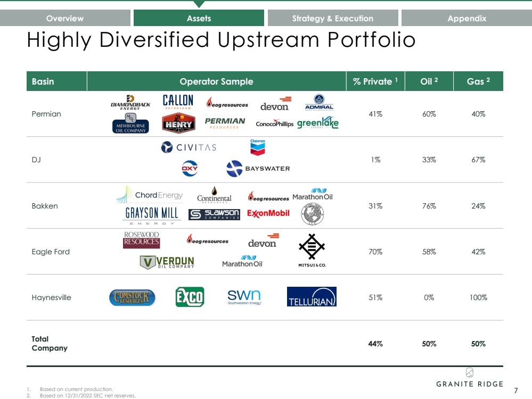
Task: Click the Permian 41% private value
Action: [375, 114]
